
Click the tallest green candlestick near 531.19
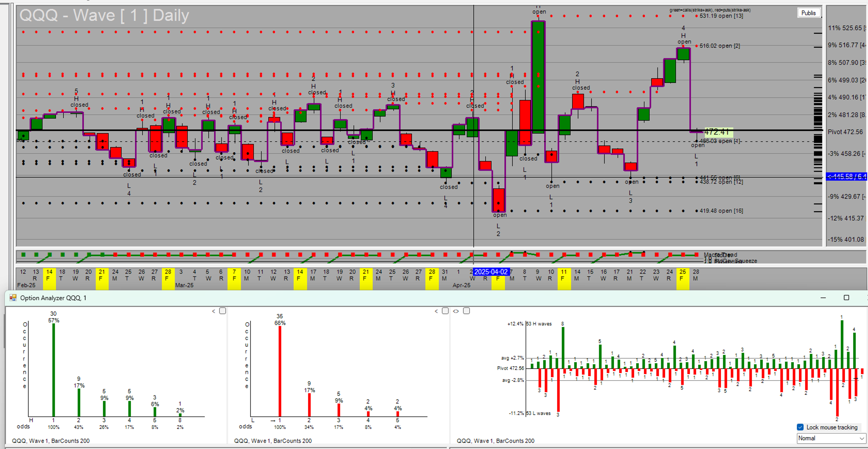coord(538,77)
